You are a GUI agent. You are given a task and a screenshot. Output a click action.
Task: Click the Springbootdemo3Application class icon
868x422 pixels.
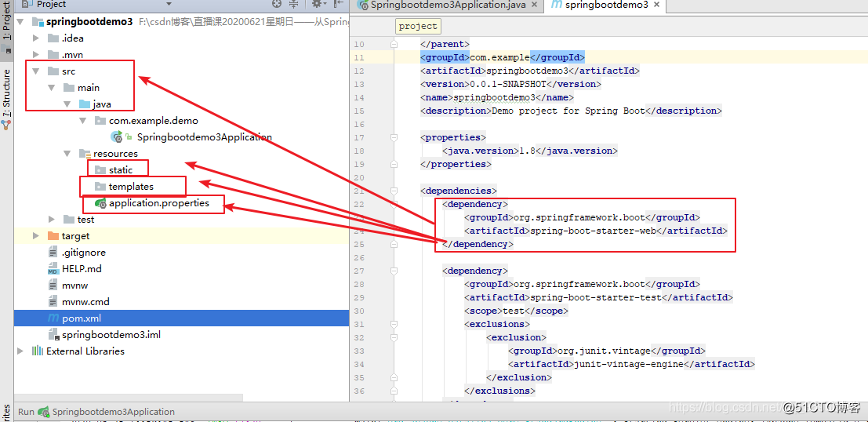[117, 136]
